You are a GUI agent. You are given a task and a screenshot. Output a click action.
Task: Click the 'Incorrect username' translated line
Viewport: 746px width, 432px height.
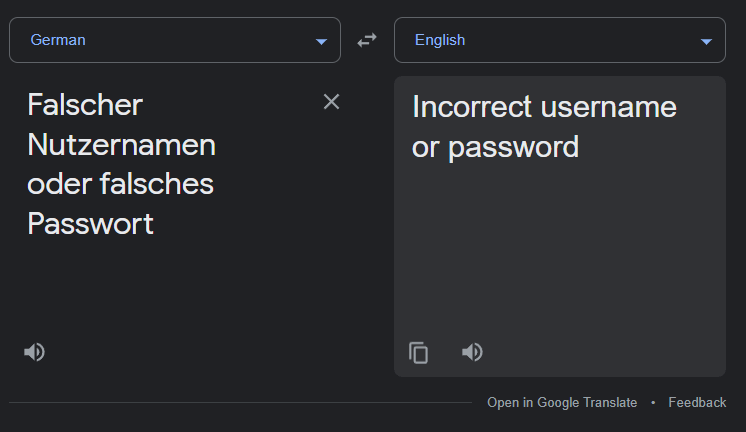[x=544, y=106]
